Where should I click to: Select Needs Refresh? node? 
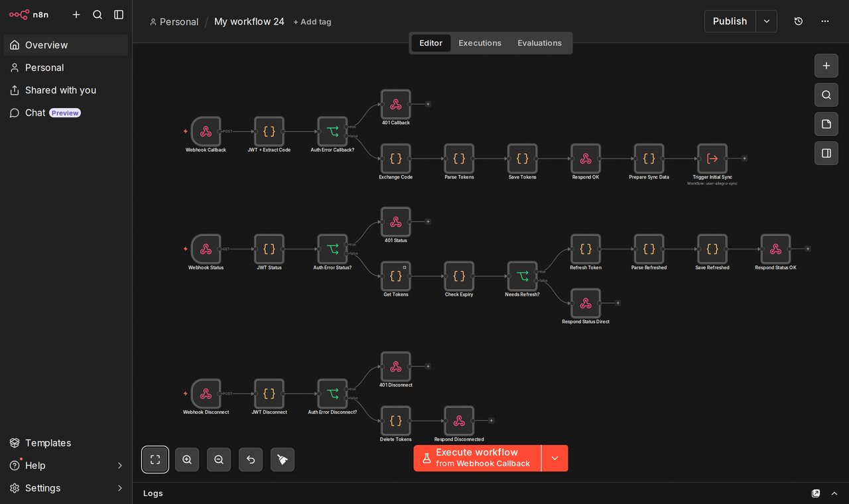pyautogui.click(x=523, y=276)
